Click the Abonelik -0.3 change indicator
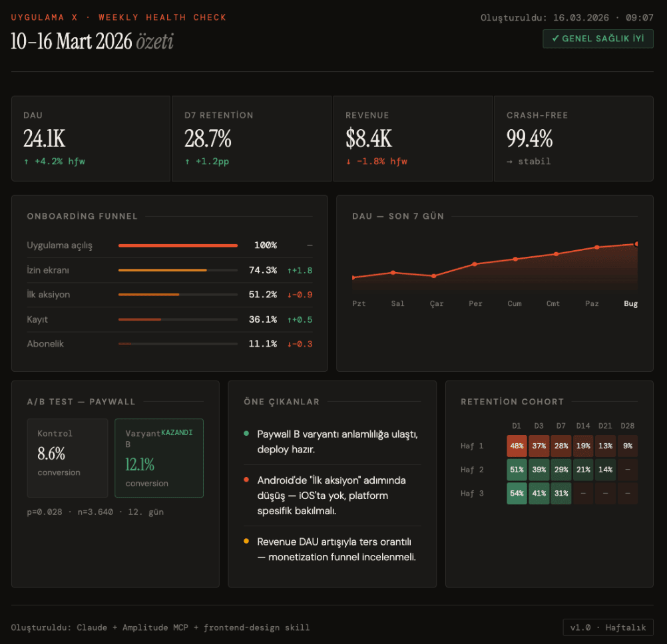Viewport: 667px width, 644px height. pyautogui.click(x=300, y=344)
